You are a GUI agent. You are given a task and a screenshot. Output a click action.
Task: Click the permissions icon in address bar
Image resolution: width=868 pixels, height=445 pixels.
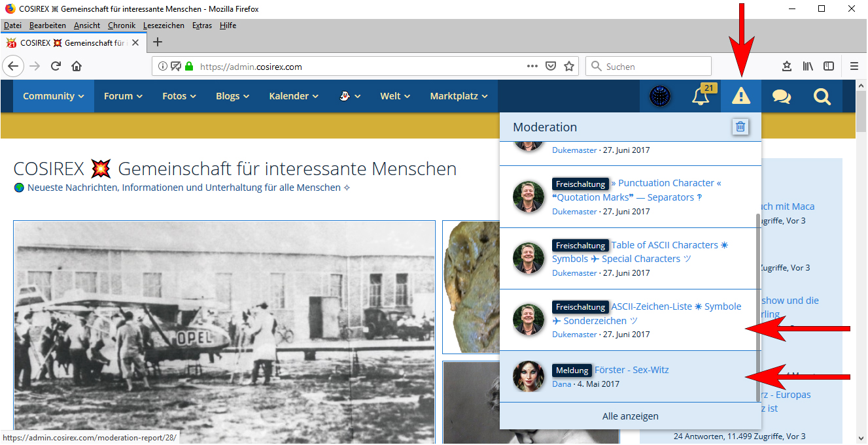click(176, 66)
